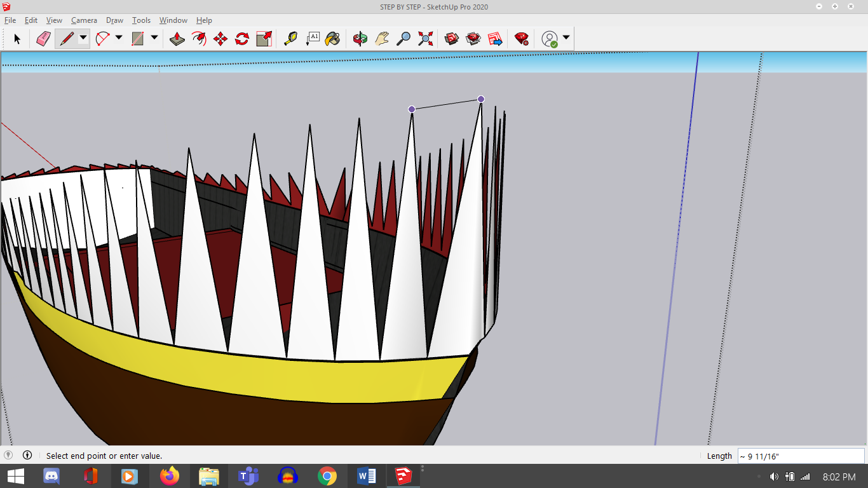Viewport: 868px width, 488px height.
Task: Open the 3D Warehouse icon
Action: coord(452,39)
